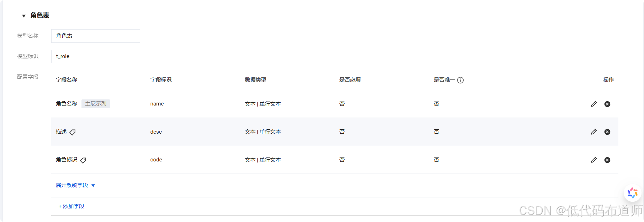
Task: Focus the 模型标识 input with t_role
Action: point(96,56)
